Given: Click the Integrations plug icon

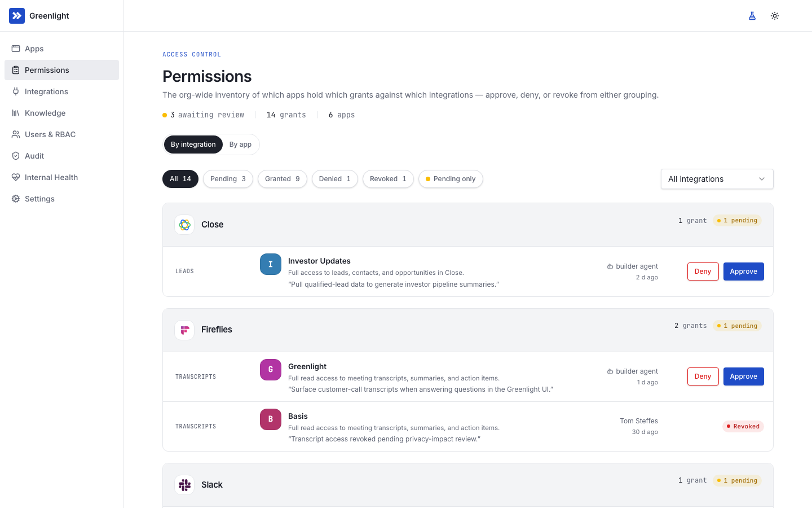Looking at the screenshot, I should [16, 91].
